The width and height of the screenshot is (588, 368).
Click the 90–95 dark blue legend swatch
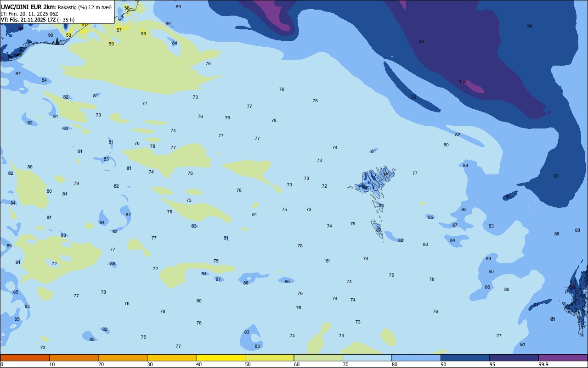[x=465, y=357]
